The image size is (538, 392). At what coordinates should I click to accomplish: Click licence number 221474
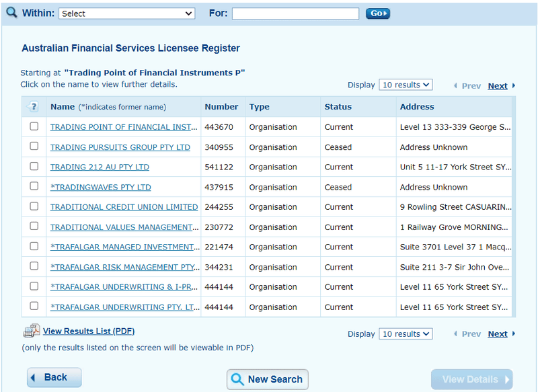(219, 247)
